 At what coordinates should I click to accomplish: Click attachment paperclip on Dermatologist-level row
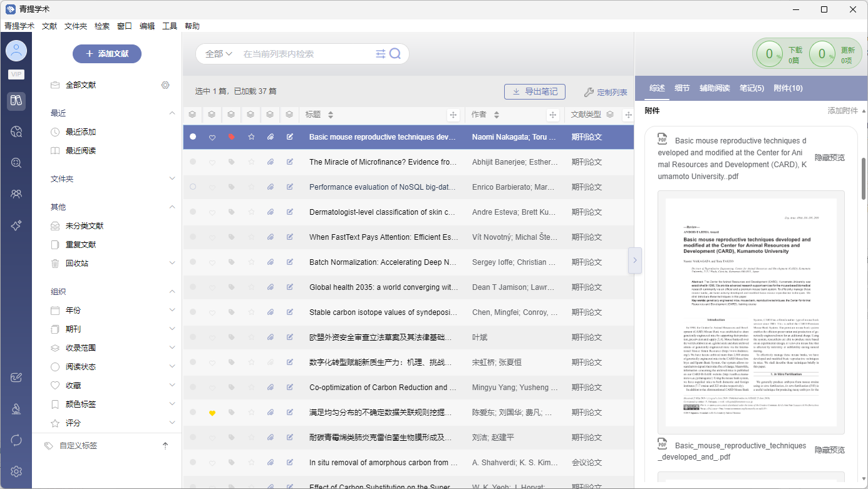[271, 212]
